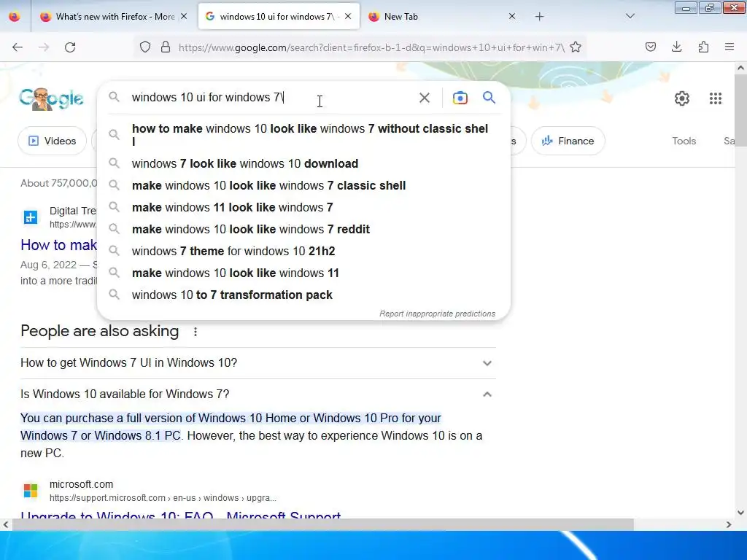The width and height of the screenshot is (747, 560).
Task: Click the scroll left arrow
Action: [6, 524]
